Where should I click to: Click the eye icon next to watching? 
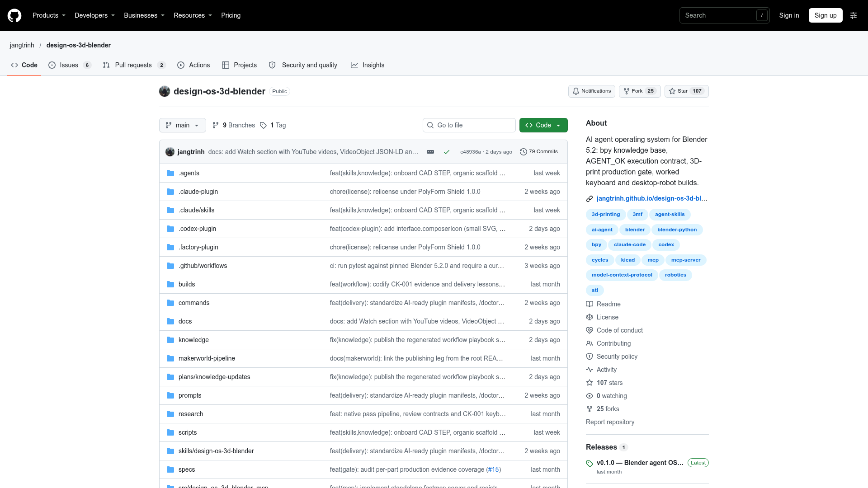[590, 396]
